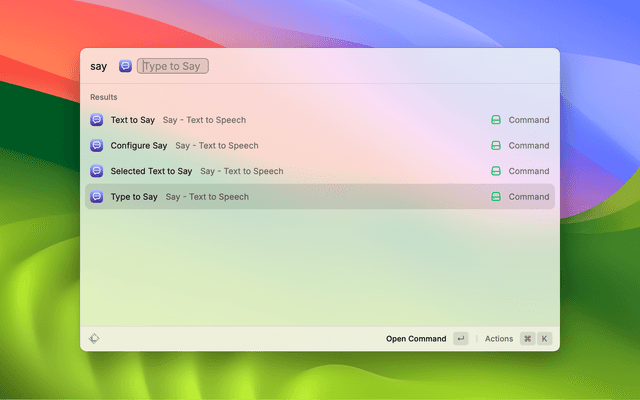Click green command icon on Selected Text to Say row
The height and width of the screenshot is (400, 640).
pos(495,171)
